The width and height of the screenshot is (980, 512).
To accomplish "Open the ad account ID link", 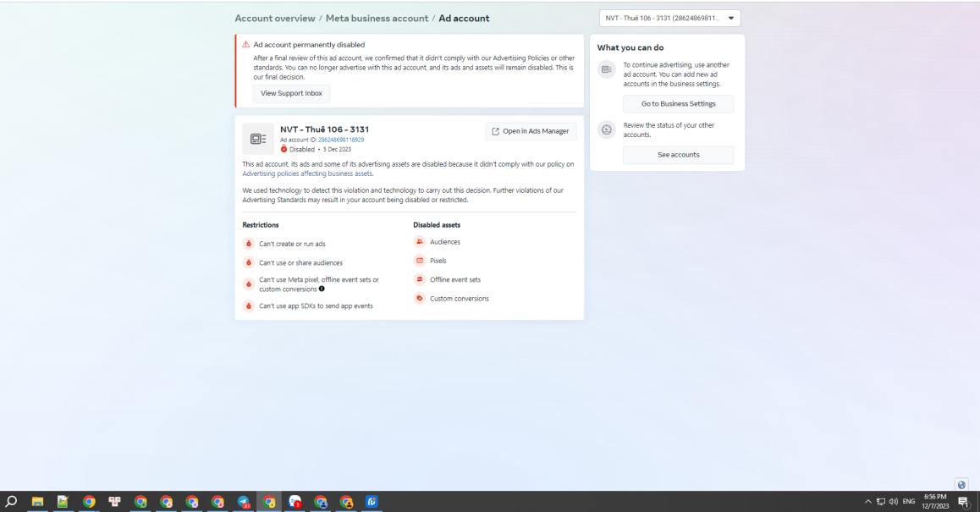I will [340, 140].
